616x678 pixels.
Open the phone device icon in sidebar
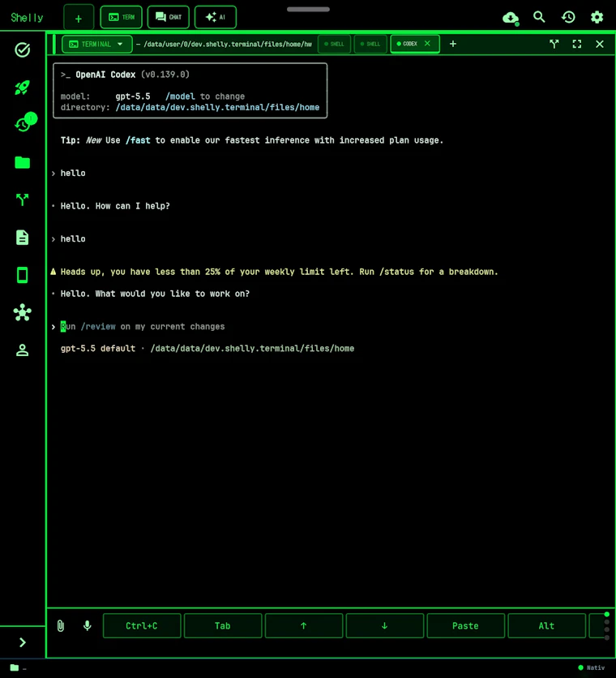pos(22,275)
